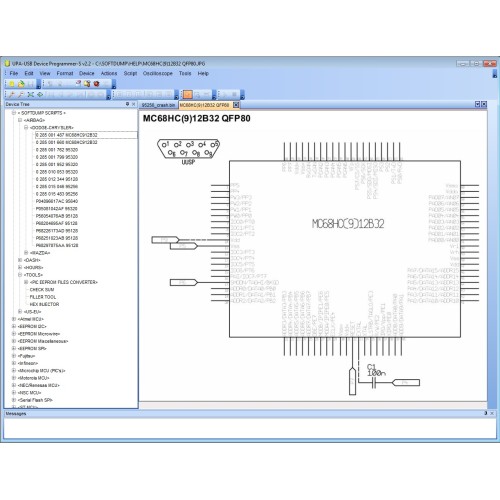The height and width of the screenshot is (500, 500).
Task: Open the Oscilloscope menu
Action: (158, 73)
